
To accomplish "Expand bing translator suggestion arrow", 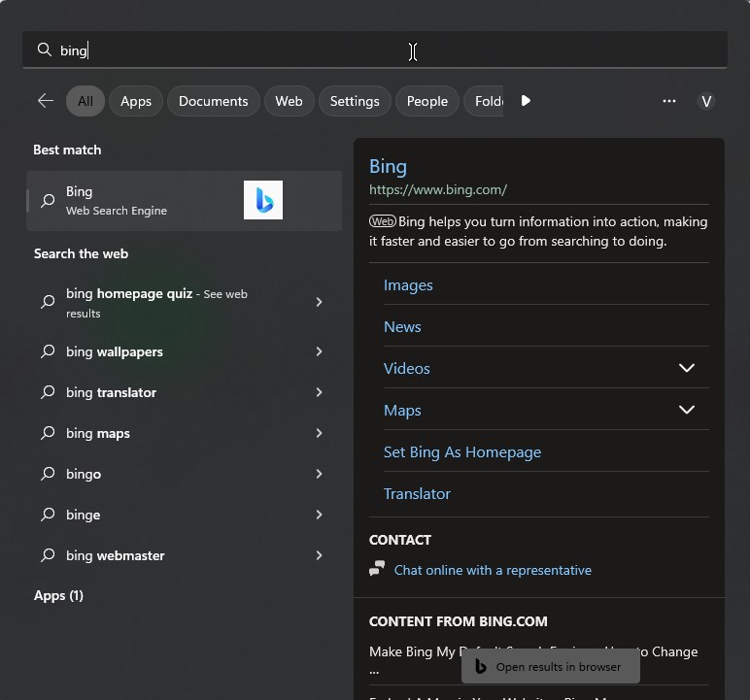I will [319, 392].
